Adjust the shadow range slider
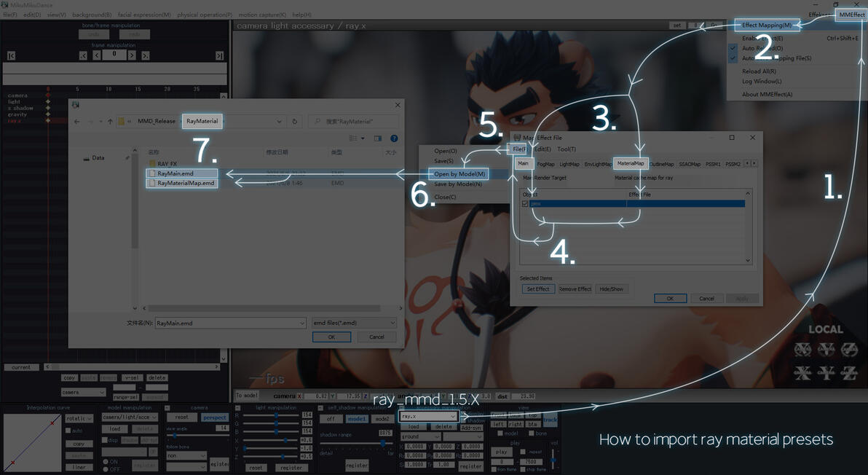868x475 pixels. 382,444
